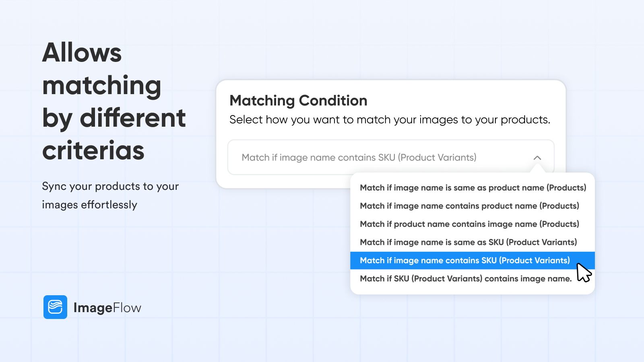
Task: Pick 'Match if product name contains image name'
Action: pyautogui.click(x=469, y=224)
